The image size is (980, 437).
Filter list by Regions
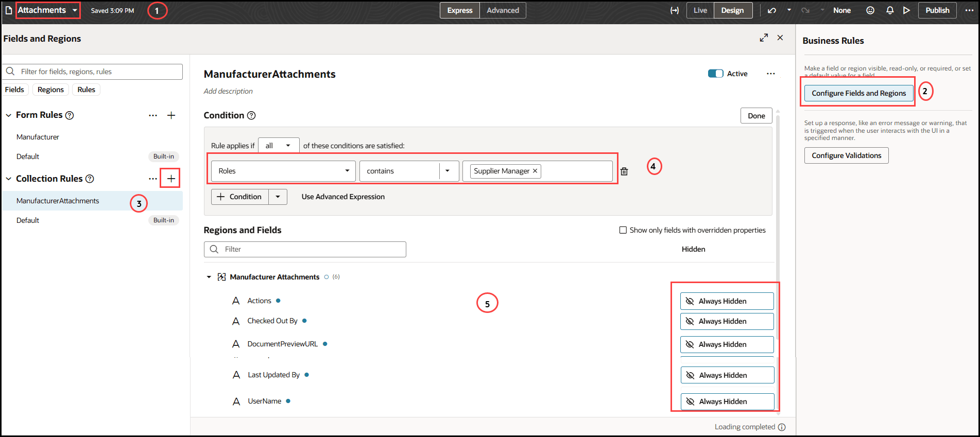50,90
